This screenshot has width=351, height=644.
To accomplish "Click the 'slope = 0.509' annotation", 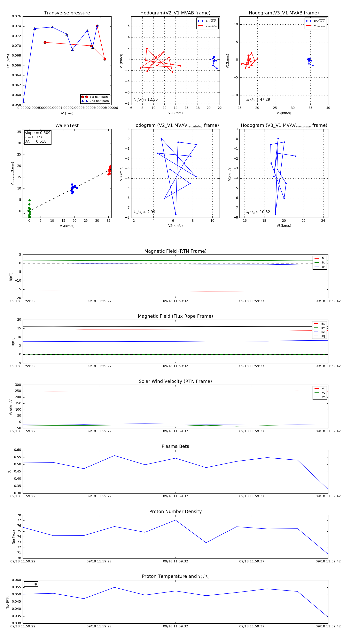I will [37, 133].
